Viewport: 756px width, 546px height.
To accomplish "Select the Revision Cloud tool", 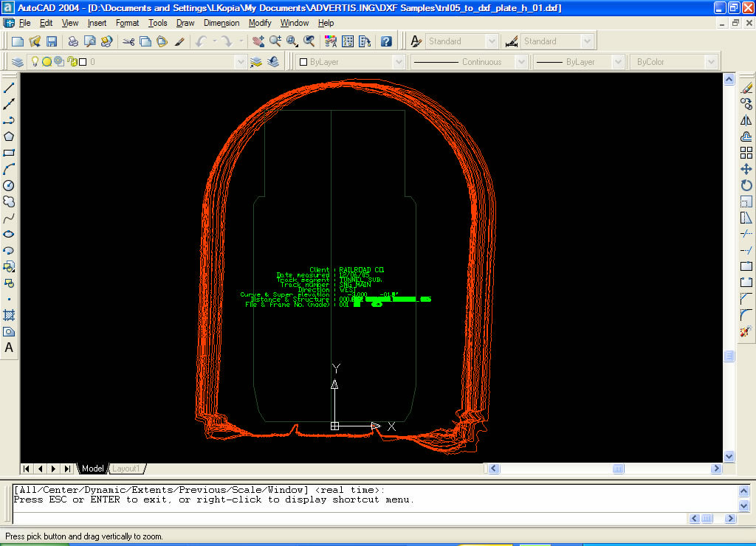I will pos(9,202).
